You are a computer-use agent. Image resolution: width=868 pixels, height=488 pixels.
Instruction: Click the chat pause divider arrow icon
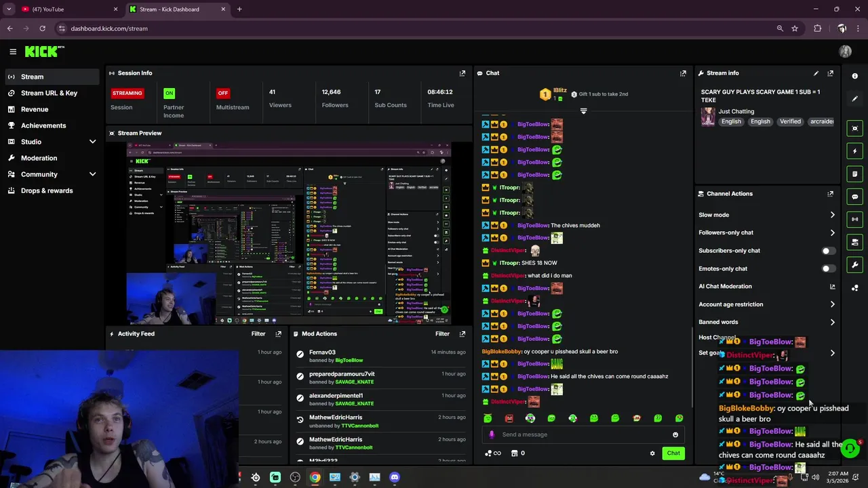click(x=583, y=110)
